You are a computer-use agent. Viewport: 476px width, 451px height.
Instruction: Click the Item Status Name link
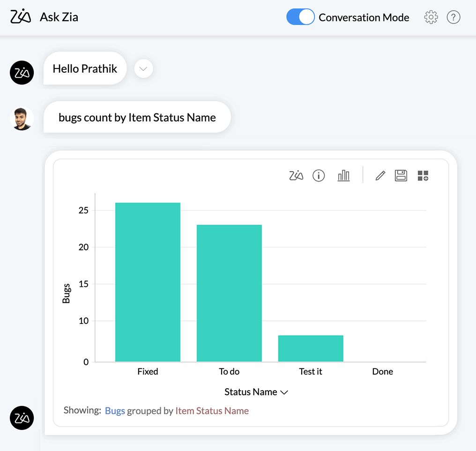[212, 411]
